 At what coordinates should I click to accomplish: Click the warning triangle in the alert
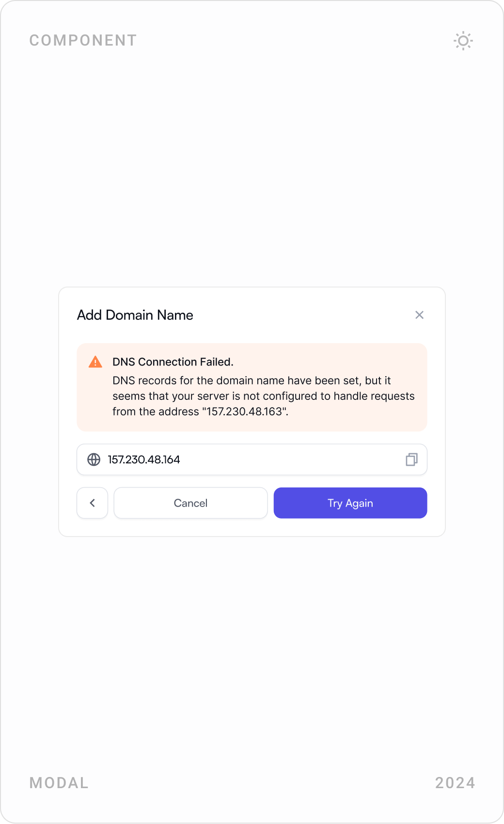[x=95, y=362]
